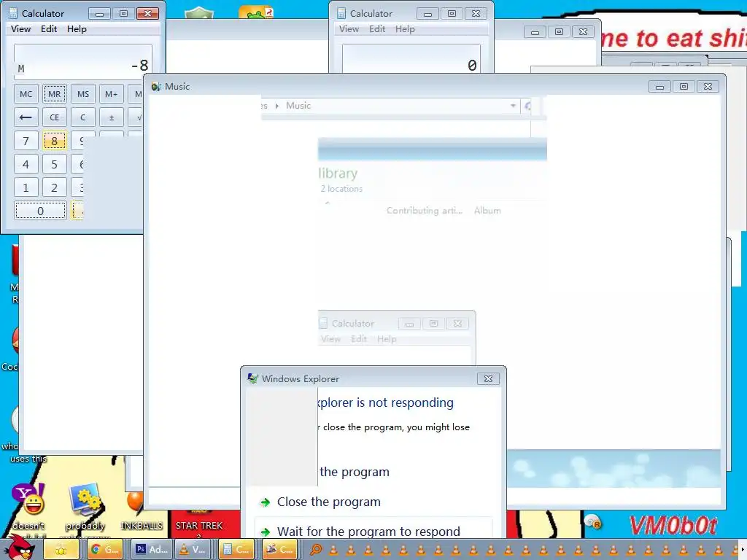Open View menu in second Calculator window
Screen dimensions: 747x560
click(x=349, y=29)
